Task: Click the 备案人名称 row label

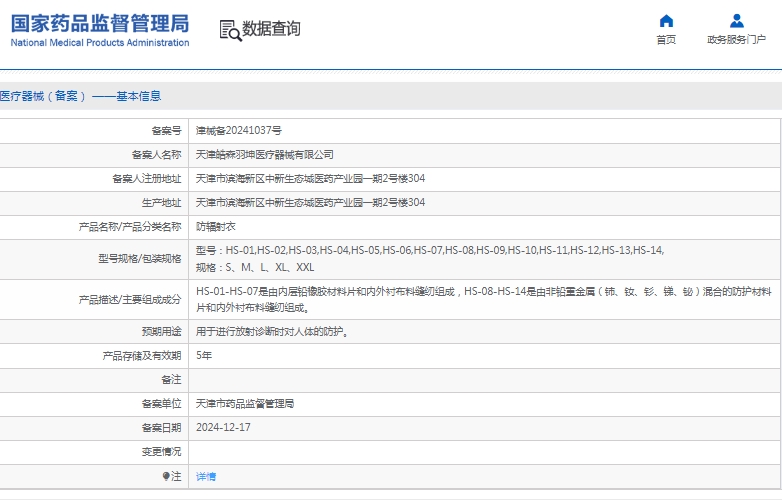Action: 157,155
